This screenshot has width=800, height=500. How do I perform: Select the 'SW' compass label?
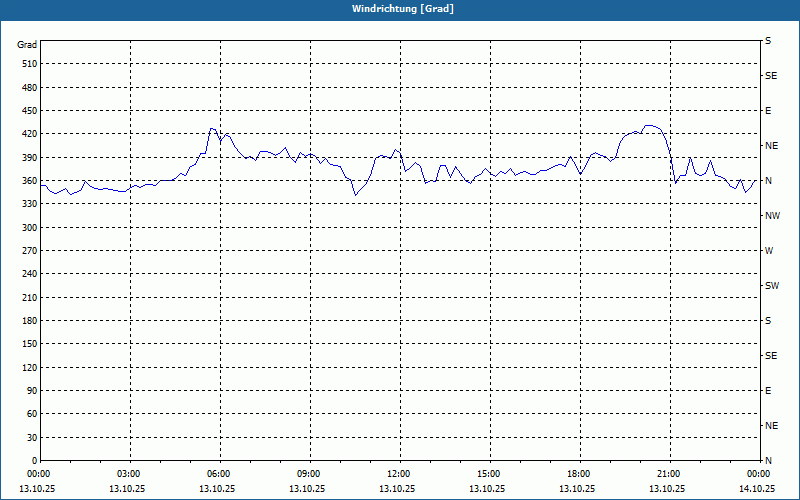point(772,286)
